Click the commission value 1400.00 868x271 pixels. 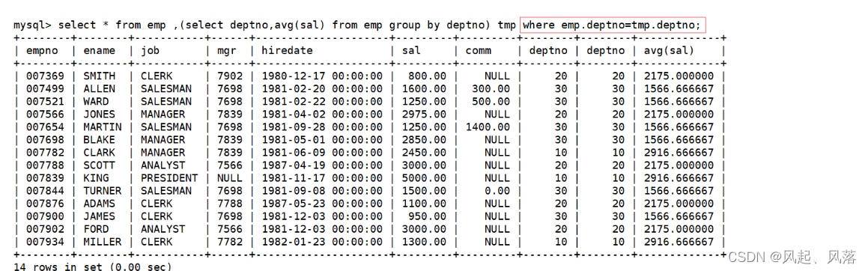488,127
